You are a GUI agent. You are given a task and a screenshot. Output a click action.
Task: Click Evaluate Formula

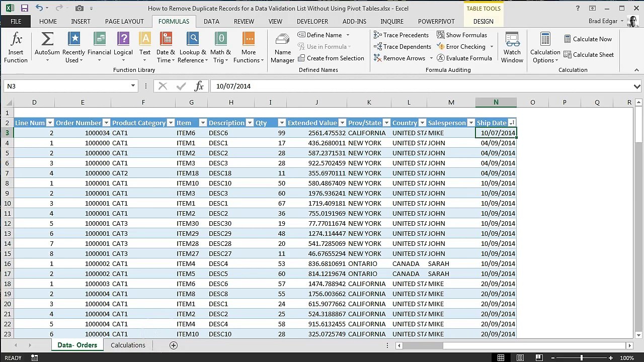464,58
